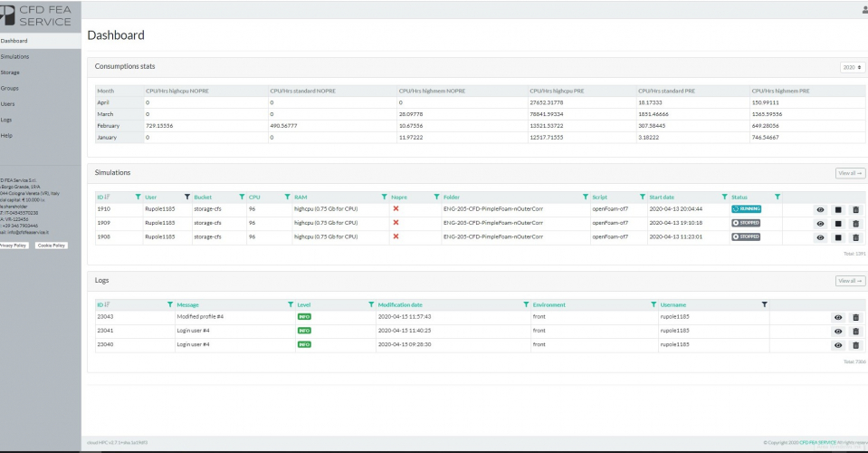Open Users in sidebar
Viewport: 868px width, 453px height.
(x=41, y=103)
